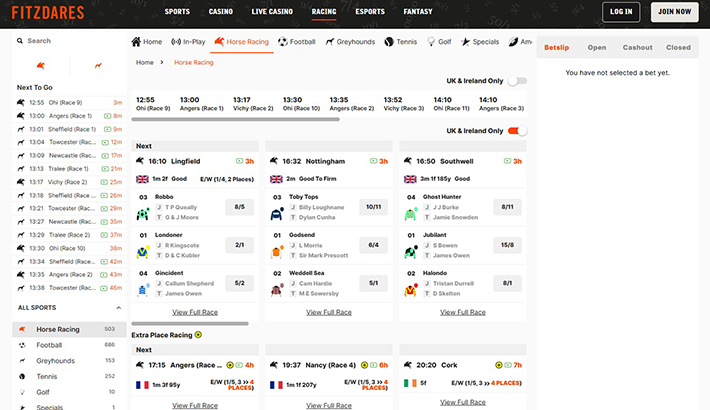Open View Full Race for Nottingham
Viewport: 710px width, 410px height.
329,312
